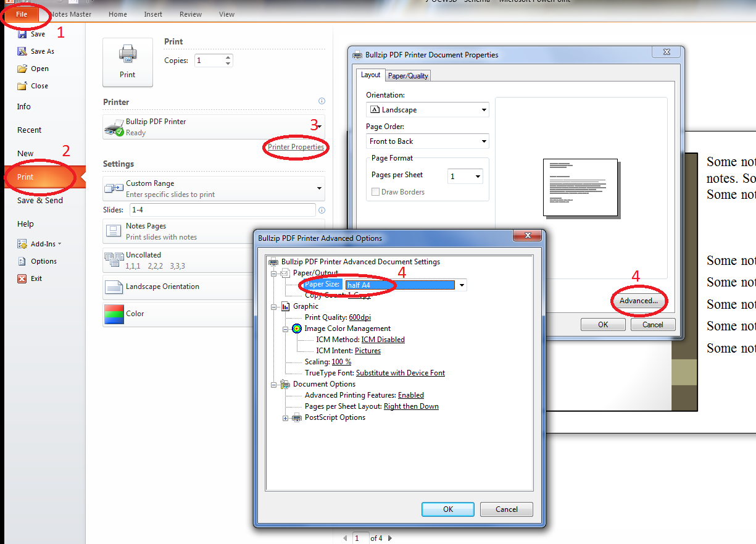The image size is (756, 544).
Task: Click Cancel in Advanced Options dialog
Action: (507, 509)
